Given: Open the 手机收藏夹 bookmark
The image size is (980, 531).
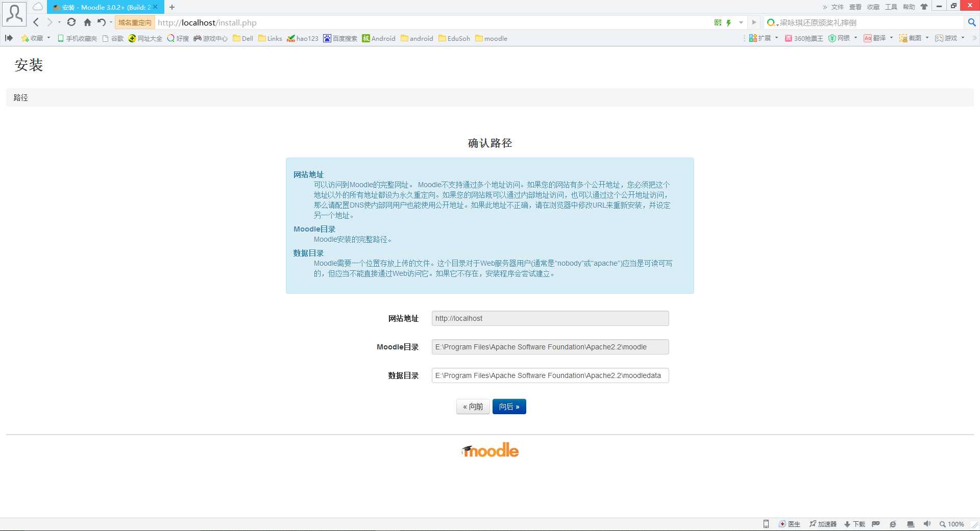Looking at the screenshot, I should click(77, 38).
